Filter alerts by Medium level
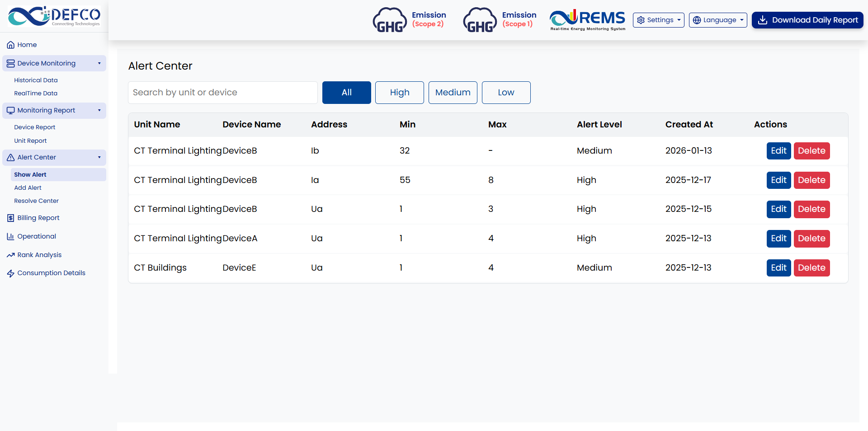This screenshot has width=868, height=431. pos(453,93)
